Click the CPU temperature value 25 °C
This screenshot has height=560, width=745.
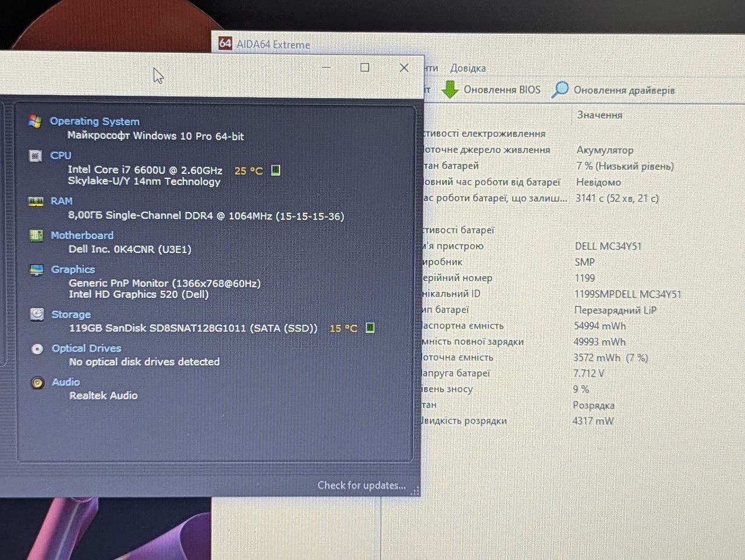click(249, 170)
